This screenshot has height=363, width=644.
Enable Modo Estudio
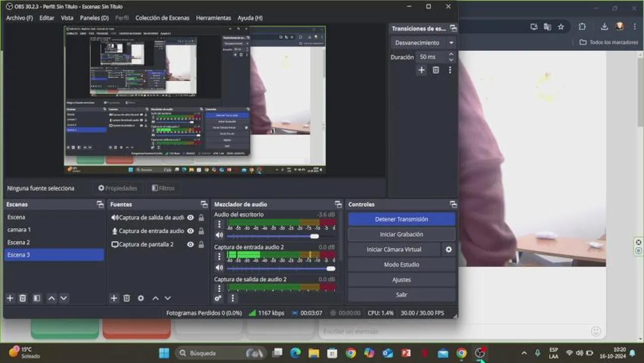click(402, 265)
